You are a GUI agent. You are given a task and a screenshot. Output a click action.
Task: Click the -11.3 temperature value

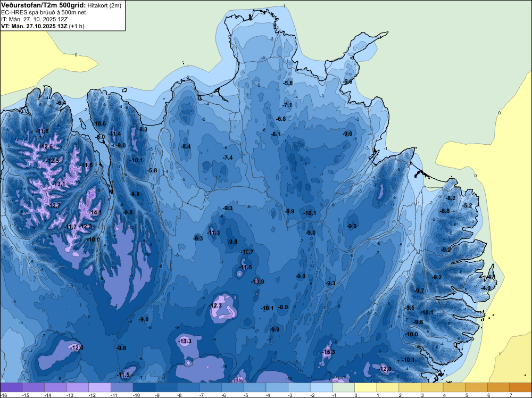coord(213,233)
